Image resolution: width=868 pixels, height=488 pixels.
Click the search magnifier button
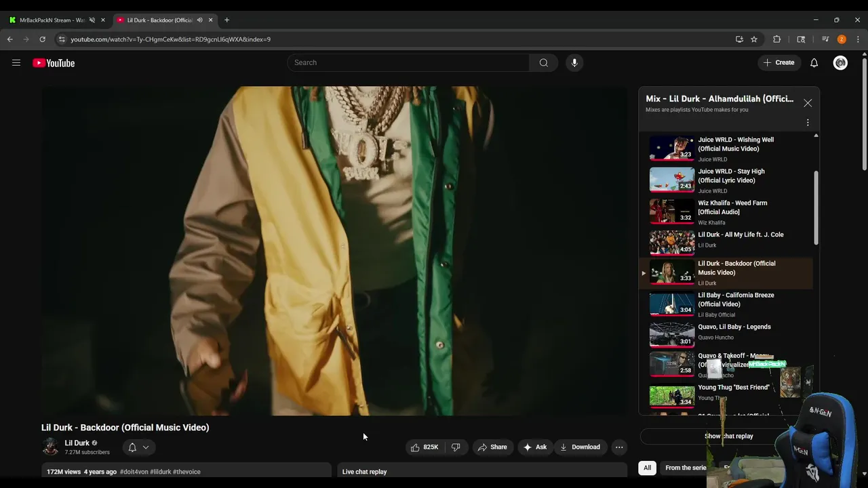pos(543,63)
